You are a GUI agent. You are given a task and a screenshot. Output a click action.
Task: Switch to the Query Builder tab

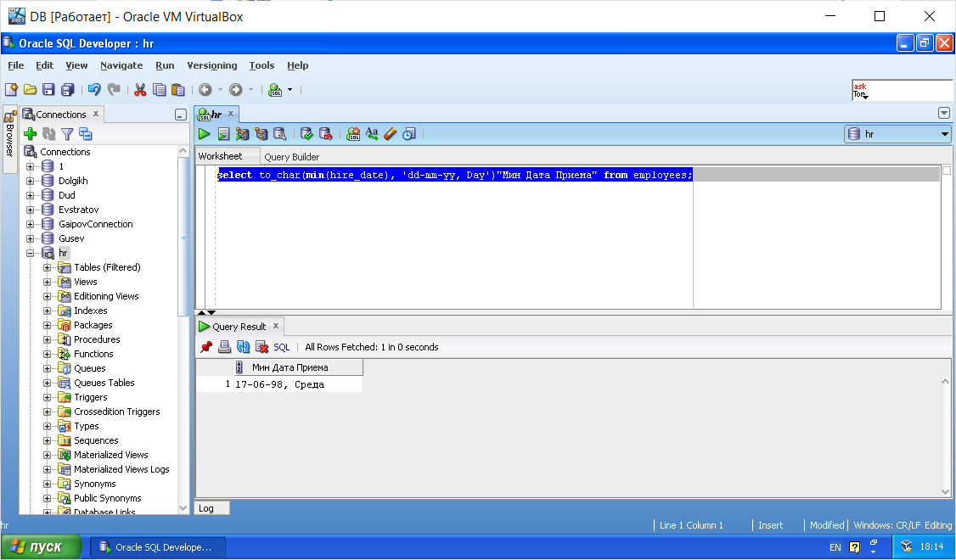(291, 157)
